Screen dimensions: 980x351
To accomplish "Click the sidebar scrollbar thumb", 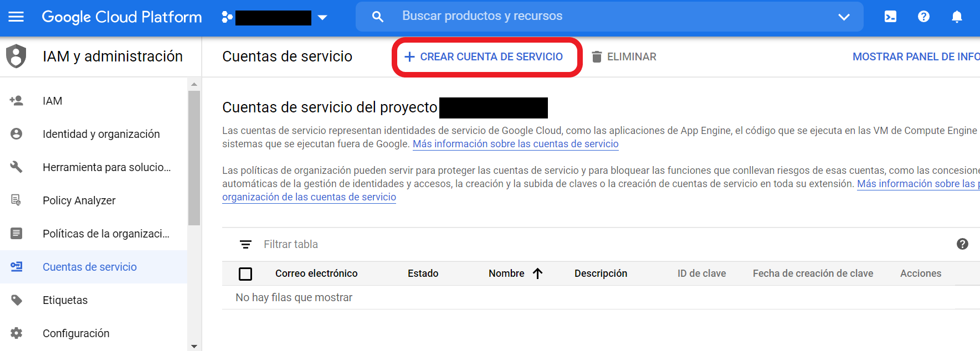I will click(194, 158).
